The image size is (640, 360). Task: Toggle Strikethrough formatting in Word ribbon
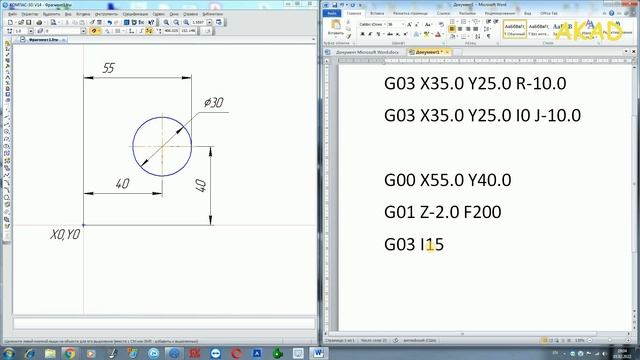point(389,34)
